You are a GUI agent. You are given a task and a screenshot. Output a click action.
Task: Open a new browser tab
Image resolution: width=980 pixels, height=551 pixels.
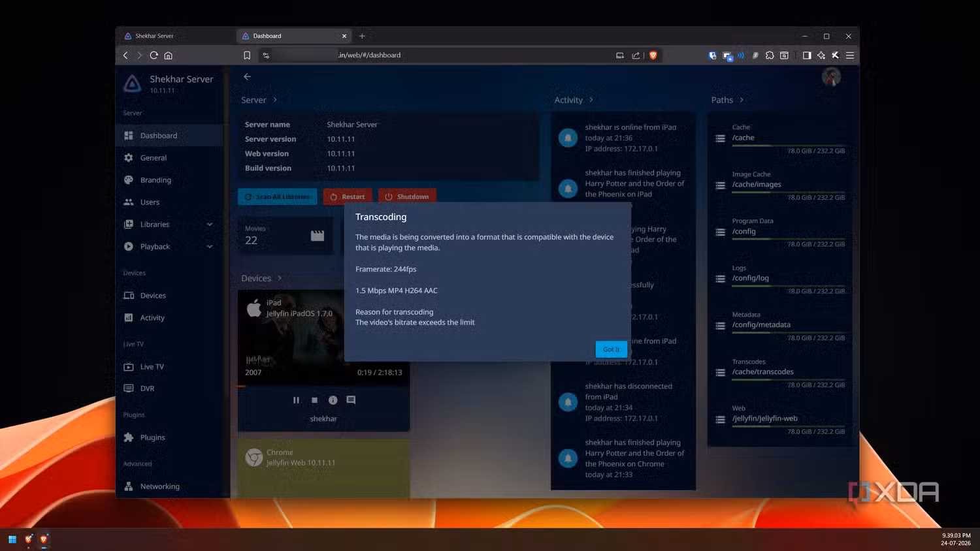362,36
